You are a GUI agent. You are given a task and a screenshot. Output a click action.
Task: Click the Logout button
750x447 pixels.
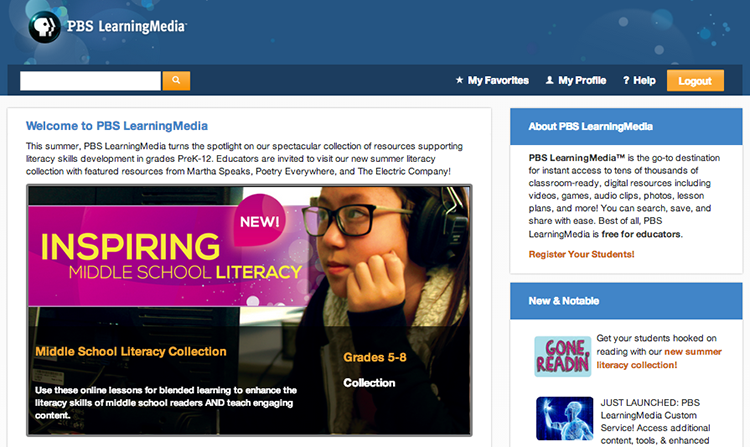coord(695,81)
